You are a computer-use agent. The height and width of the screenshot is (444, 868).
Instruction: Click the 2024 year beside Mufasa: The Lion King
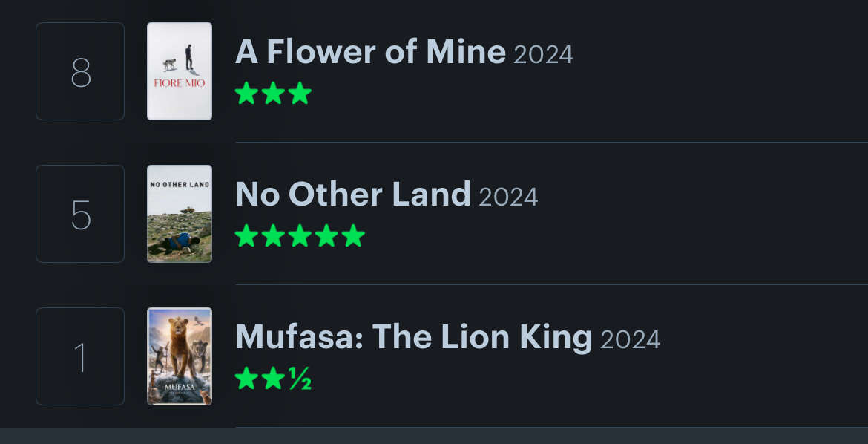click(x=631, y=339)
